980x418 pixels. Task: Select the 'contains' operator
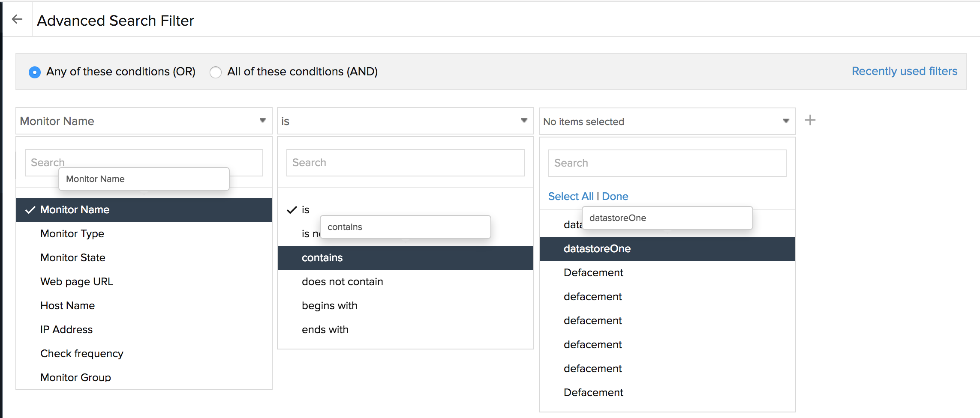pos(322,257)
